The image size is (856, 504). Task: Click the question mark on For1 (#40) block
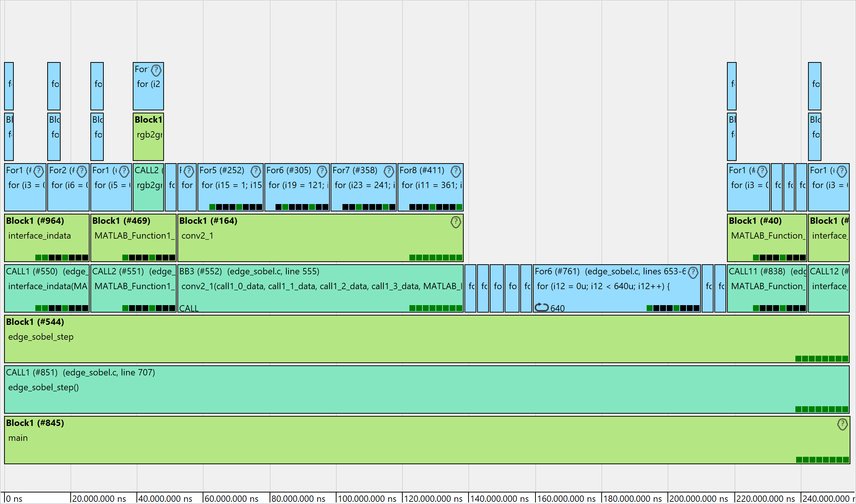[763, 172]
